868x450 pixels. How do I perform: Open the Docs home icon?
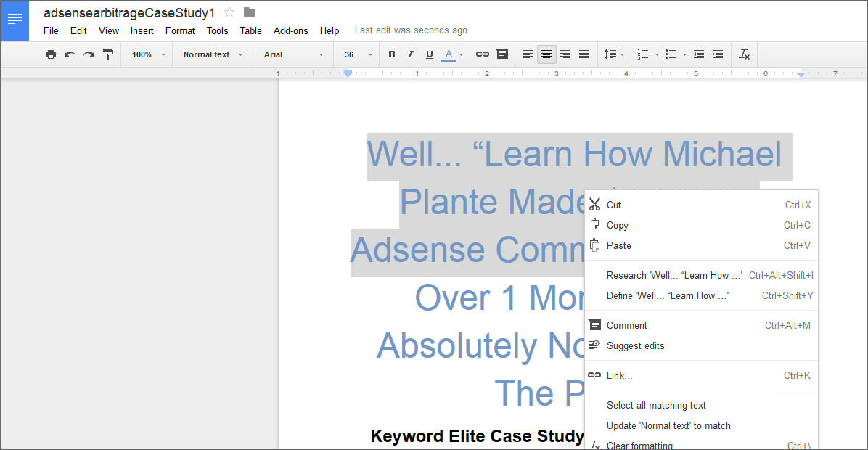click(15, 21)
